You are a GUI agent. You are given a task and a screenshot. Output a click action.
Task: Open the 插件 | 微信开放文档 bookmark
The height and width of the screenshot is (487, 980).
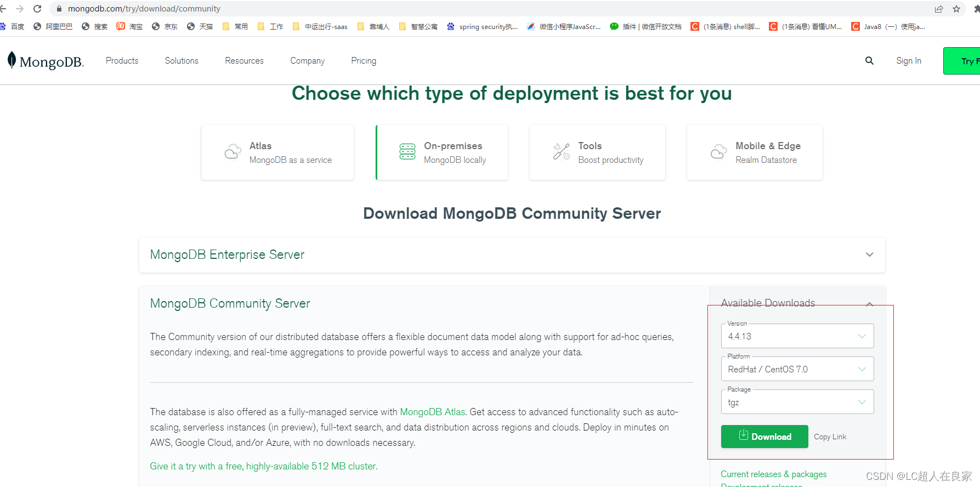[645, 26]
